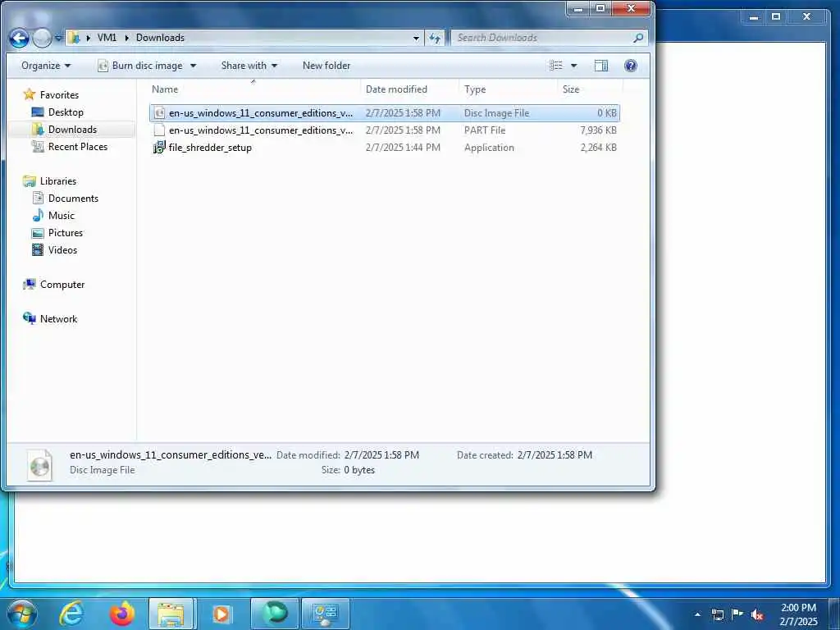Click the Computer monitor icon

(x=30, y=285)
